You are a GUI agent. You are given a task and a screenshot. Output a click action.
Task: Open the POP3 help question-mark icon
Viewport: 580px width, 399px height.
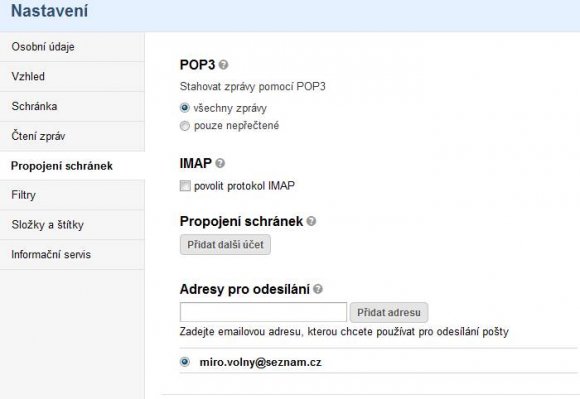(223, 65)
